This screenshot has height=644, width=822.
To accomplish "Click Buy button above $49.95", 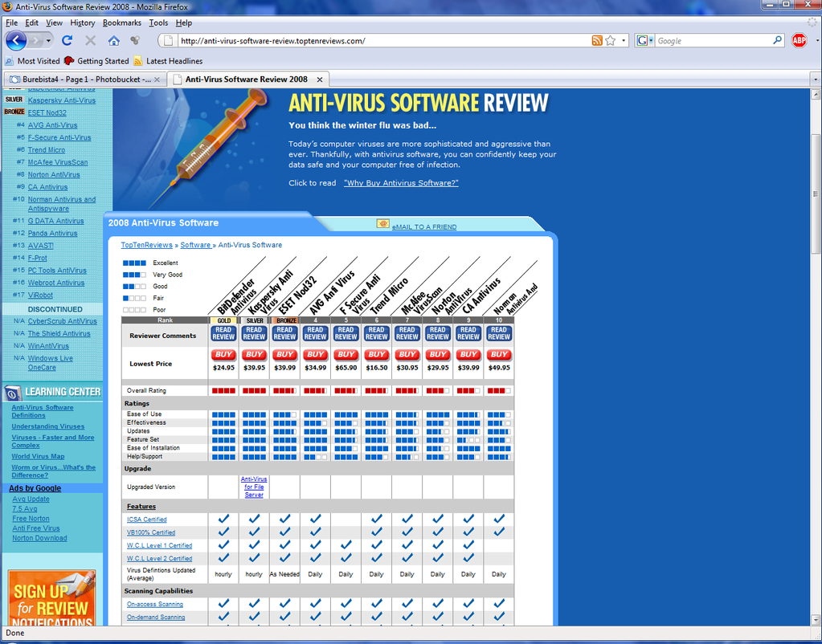I will (499, 355).
